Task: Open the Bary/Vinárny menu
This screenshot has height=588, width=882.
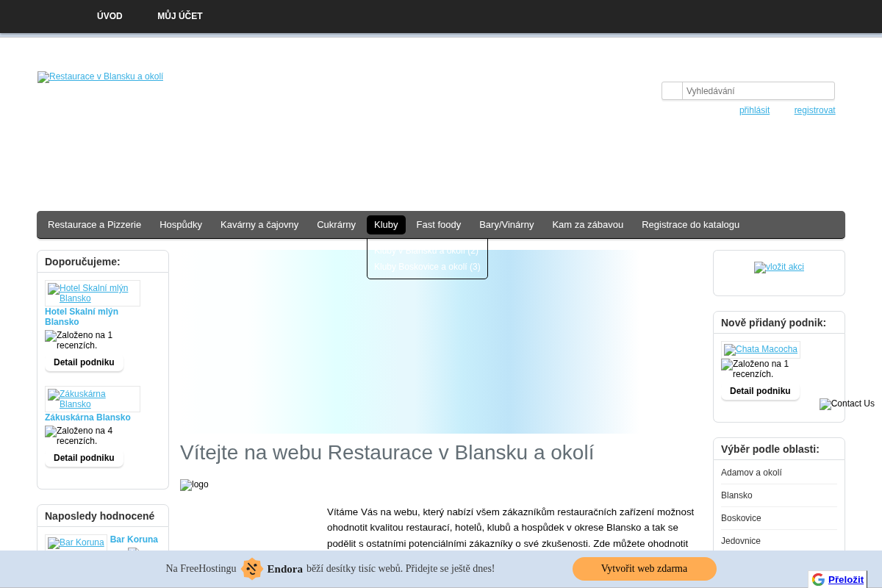Action: (506, 225)
